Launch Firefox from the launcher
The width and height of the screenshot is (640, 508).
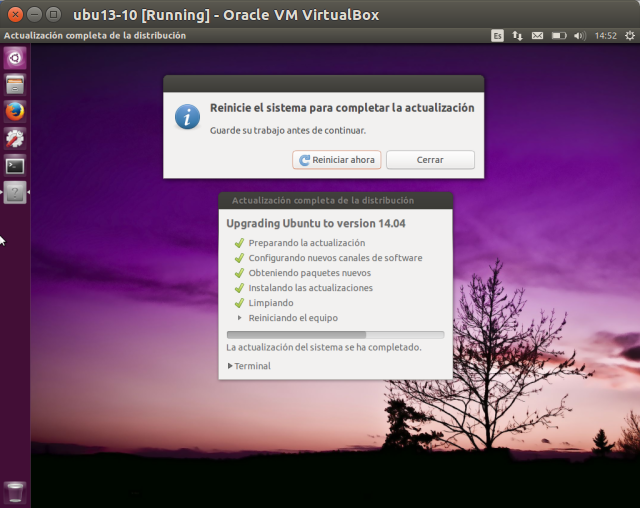point(15,112)
